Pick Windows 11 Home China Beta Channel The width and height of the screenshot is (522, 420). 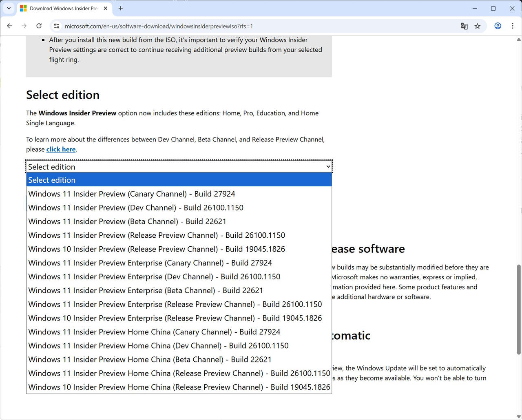(179, 360)
